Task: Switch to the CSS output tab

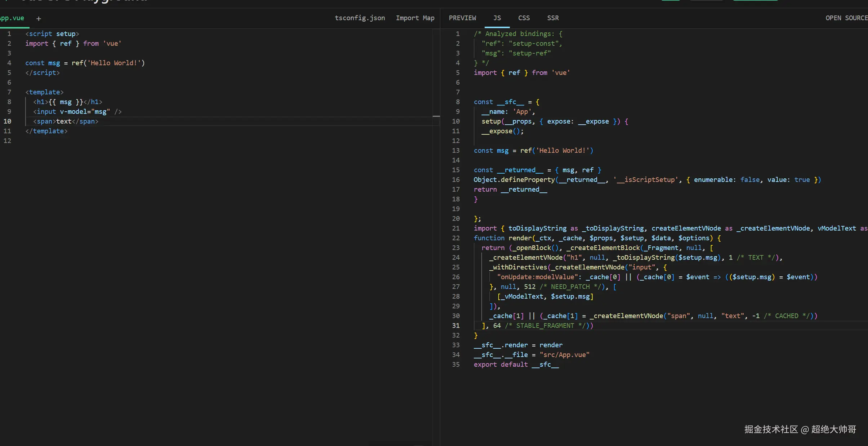Action: point(524,18)
